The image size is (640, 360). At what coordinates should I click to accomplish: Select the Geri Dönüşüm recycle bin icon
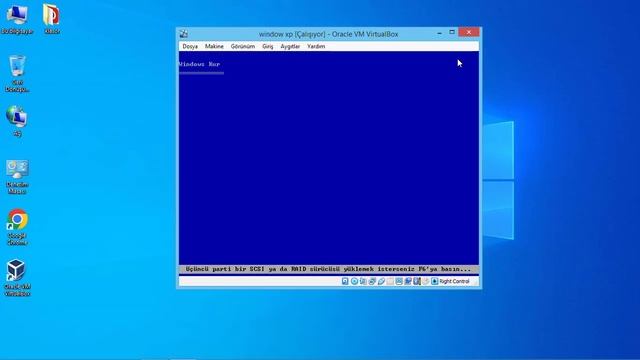point(17,74)
